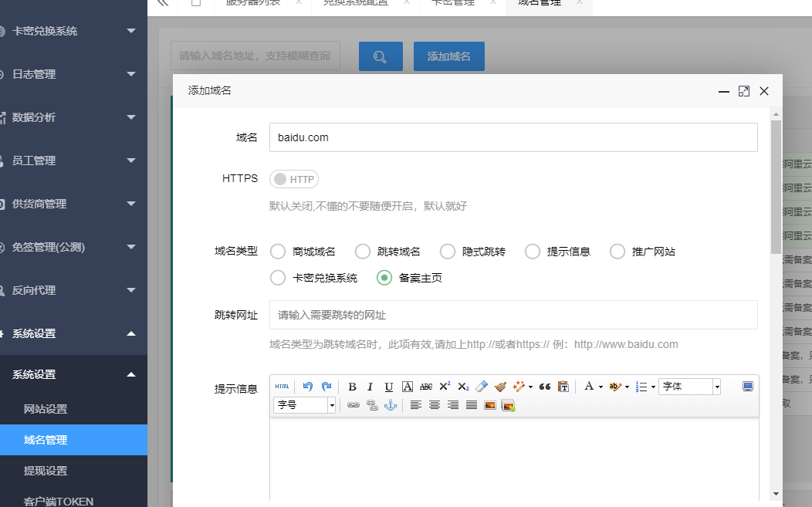Image resolution: width=812 pixels, height=507 pixels.
Task: Click the 跳转网址 input field
Action: (x=513, y=315)
